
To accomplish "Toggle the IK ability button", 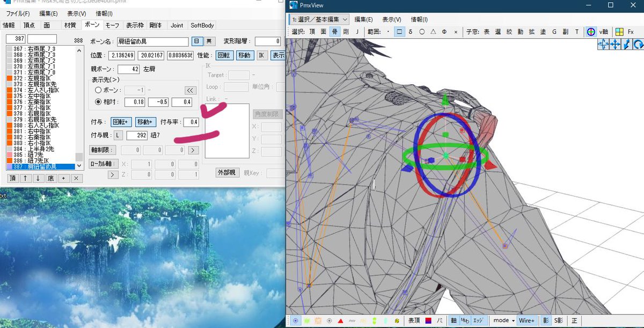I will point(261,55).
